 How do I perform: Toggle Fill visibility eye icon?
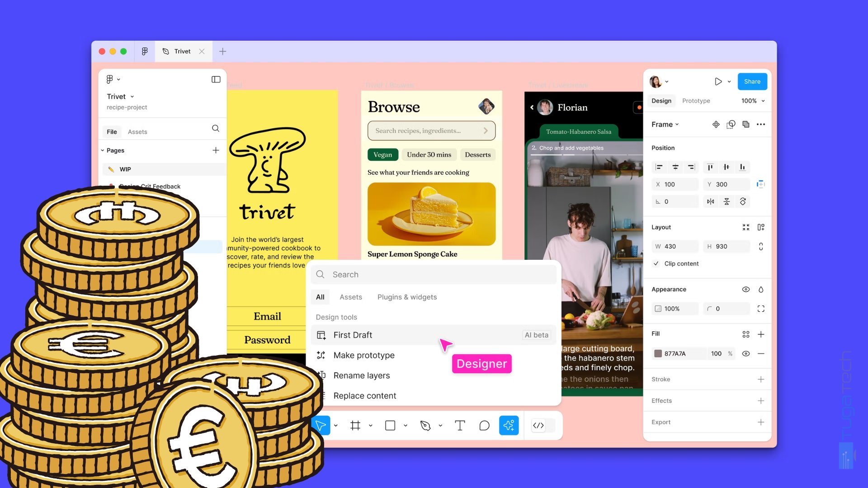point(745,353)
